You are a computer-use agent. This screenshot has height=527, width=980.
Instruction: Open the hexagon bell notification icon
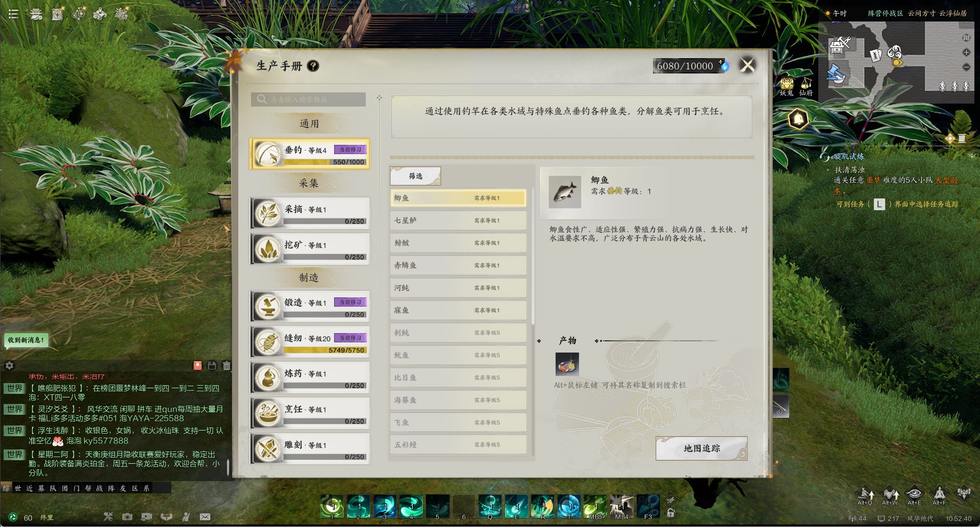click(x=798, y=119)
